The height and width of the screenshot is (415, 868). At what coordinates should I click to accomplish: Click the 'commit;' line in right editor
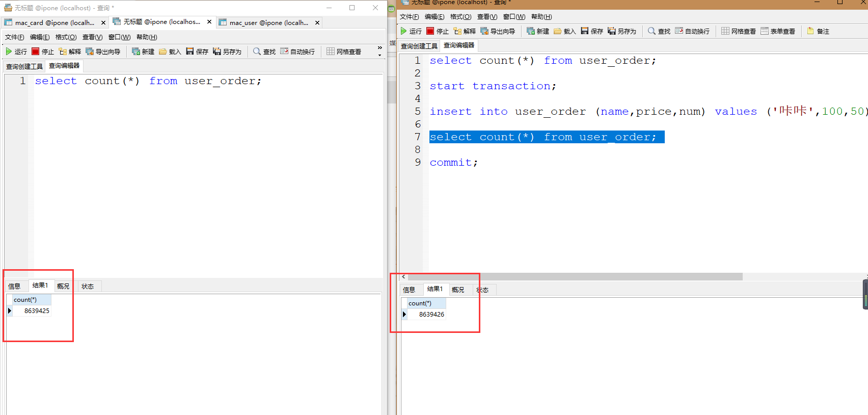pos(453,163)
